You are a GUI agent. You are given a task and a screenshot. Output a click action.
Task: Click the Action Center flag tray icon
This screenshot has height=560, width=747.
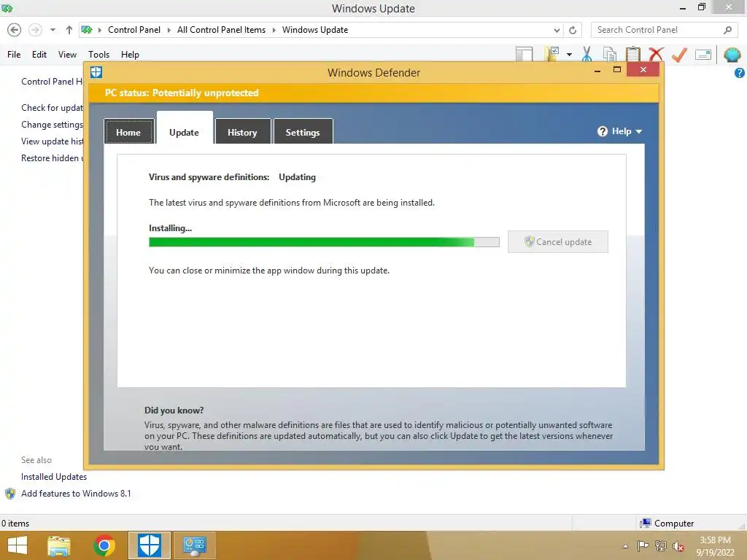coord(643,546)
